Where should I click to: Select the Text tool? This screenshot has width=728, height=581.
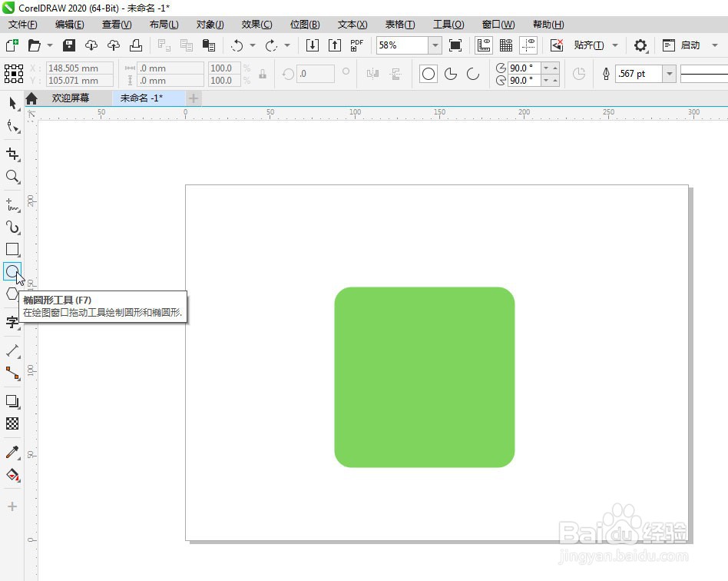coord(12,322)
